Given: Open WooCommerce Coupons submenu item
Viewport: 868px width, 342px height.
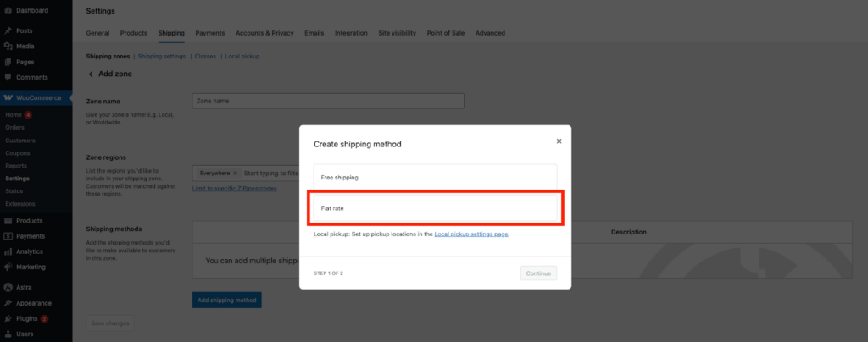Looking at the screenshot, I should [x=18, y=153].
